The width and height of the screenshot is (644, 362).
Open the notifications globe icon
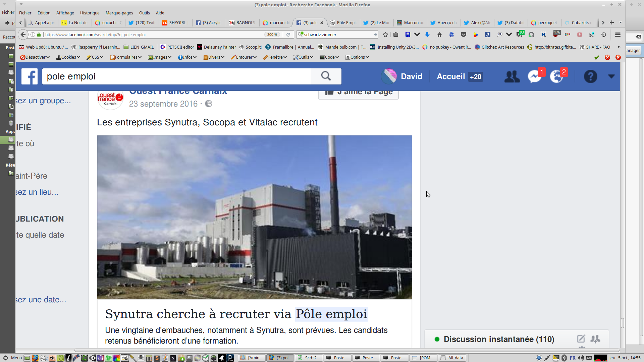(x=556, y=76)
